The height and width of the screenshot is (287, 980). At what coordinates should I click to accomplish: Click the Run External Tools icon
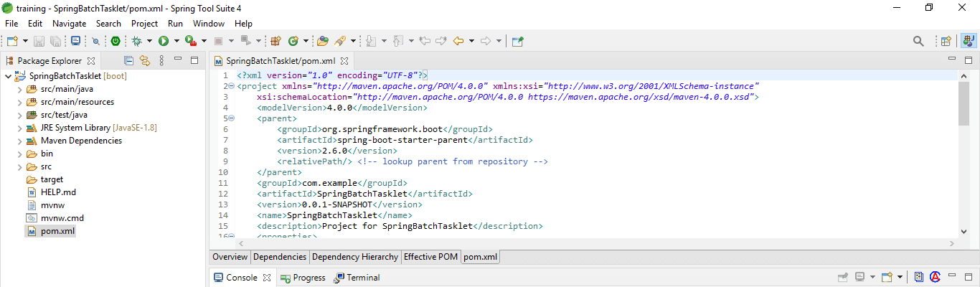point(191,42)
